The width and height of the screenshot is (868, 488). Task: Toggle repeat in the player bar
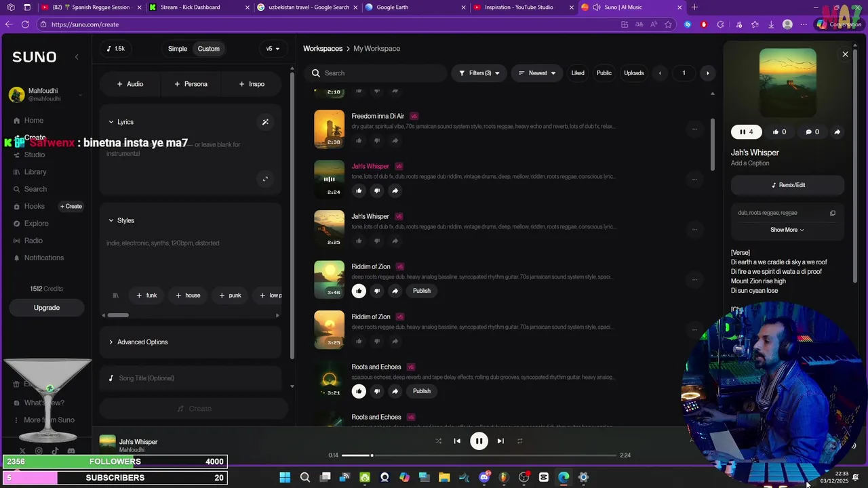pyautogui.click(x=520, y=441)
